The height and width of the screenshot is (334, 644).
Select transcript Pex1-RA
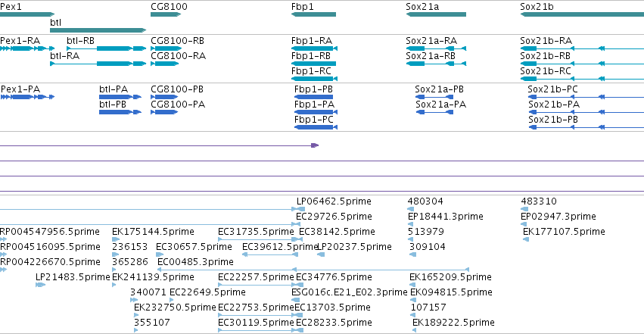tap(27, 48)
